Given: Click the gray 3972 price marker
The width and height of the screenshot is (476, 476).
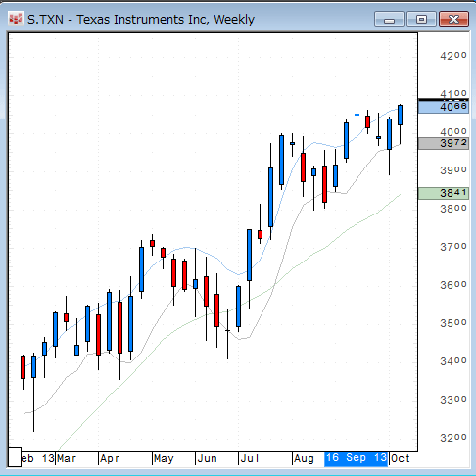Looking at the screenshot, I should (x=444, y=143).
